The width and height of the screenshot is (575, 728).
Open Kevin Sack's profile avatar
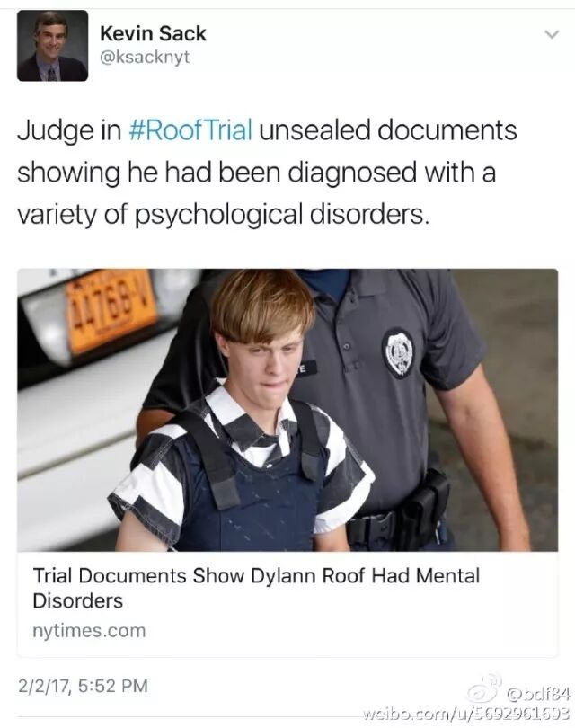(x=52, y=46)
